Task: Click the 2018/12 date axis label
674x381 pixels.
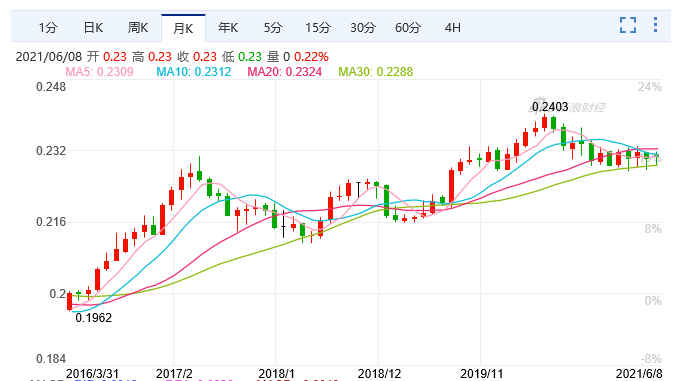Action: tap(379, 374)
